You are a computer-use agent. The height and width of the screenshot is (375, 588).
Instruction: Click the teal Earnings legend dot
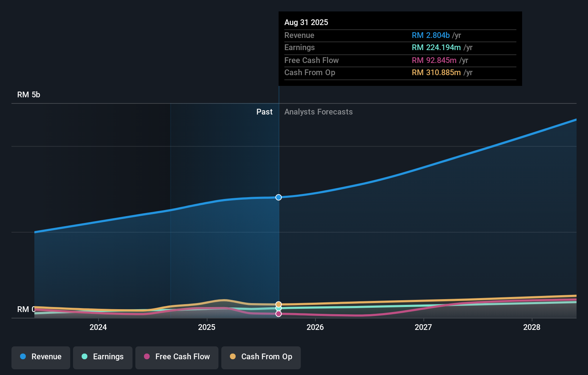coord(84,357)
